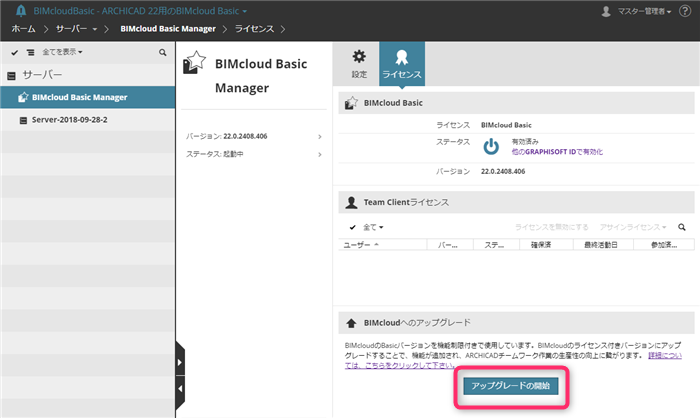Click ライセンス in the breadcrumb
This screenshot has height=418, width=700.
pos(254,29)
